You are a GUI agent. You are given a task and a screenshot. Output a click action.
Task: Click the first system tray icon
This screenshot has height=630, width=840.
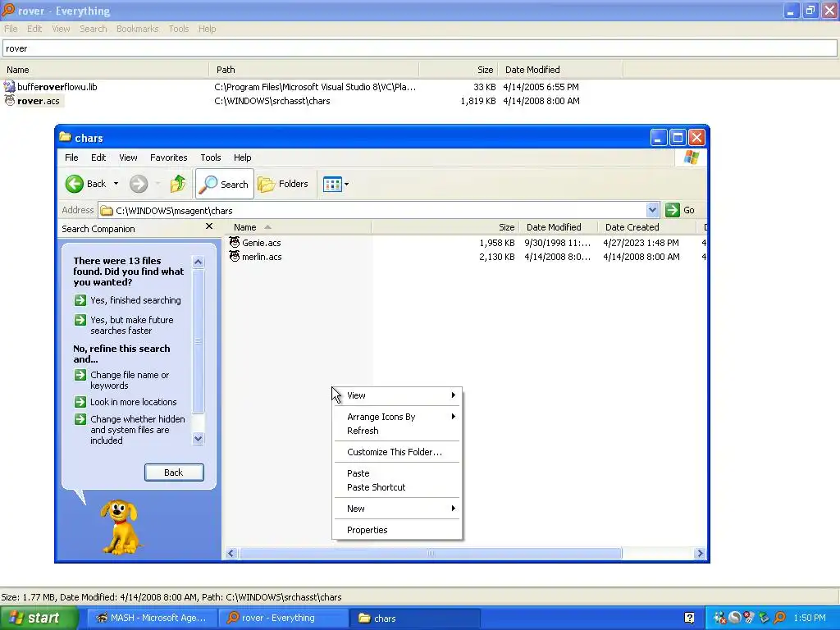point(719,618)
